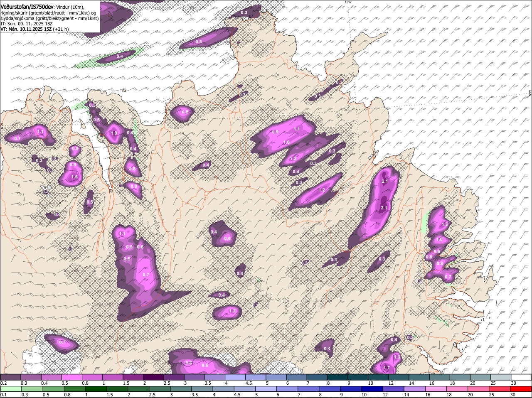The width and height of the screenshot is (532, 398).
Task: Click the 'VT: Mán. 10.11.2025 15Z (+21 h)' line
Action: tap(34, 29)
